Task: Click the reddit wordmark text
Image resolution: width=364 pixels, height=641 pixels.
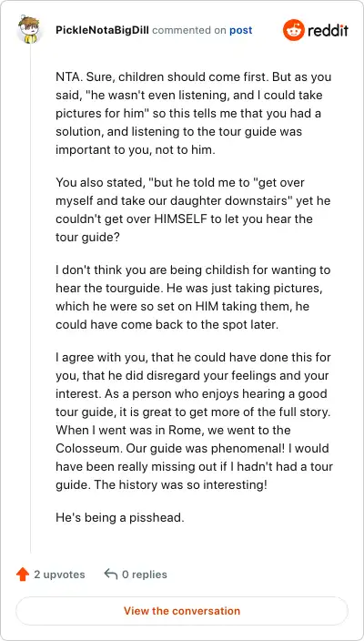Action: coord(328,30)
